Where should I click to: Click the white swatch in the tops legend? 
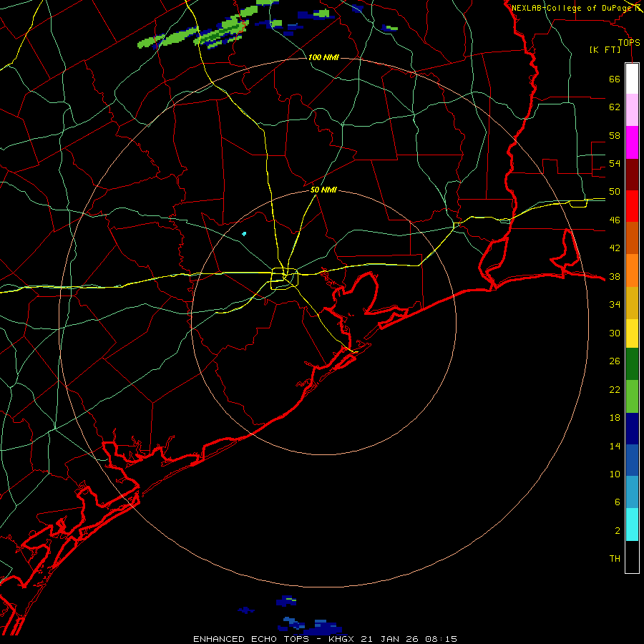tap(632, 79)
